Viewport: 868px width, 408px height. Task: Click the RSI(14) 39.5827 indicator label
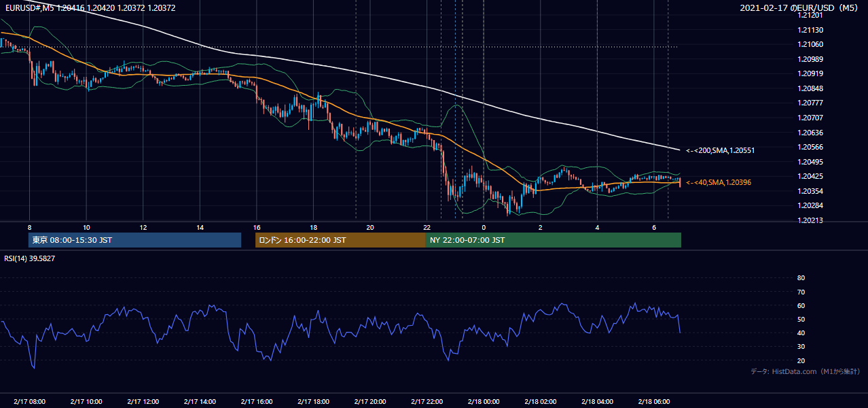click(30, 258)
